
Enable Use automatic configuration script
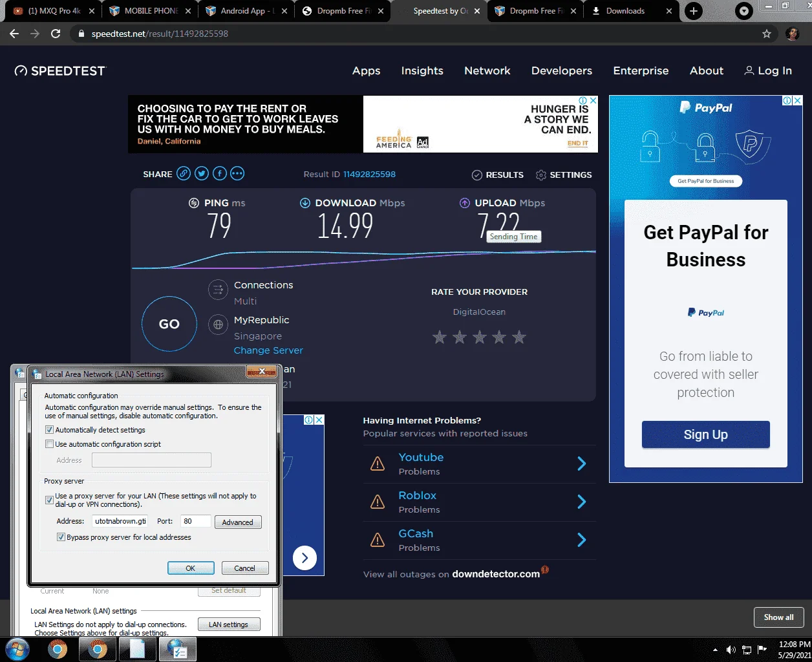(x=49, y=444)
